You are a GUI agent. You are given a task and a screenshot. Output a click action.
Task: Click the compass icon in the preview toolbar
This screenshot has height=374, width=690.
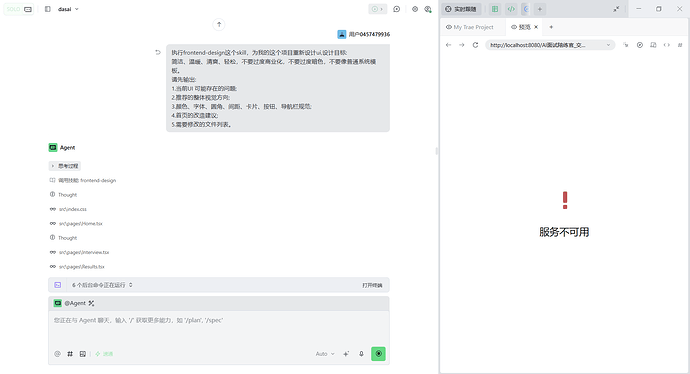[640, 45]
